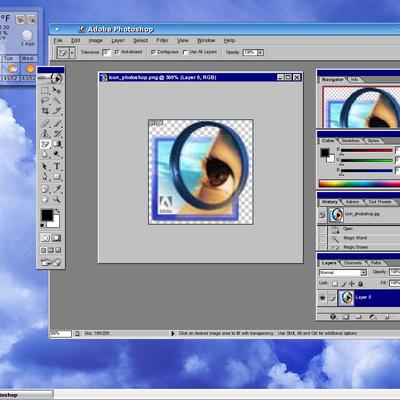Select the Gradient tool

click(57, 144)
